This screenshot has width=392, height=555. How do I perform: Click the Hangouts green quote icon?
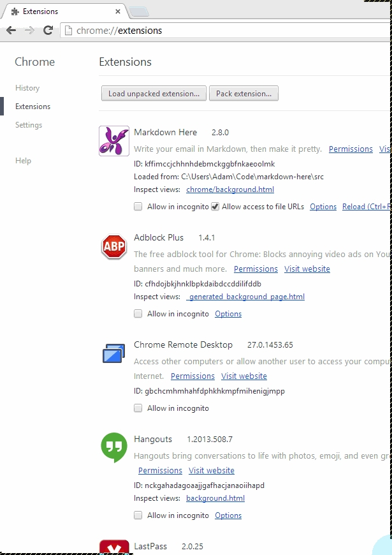[114, 448]
